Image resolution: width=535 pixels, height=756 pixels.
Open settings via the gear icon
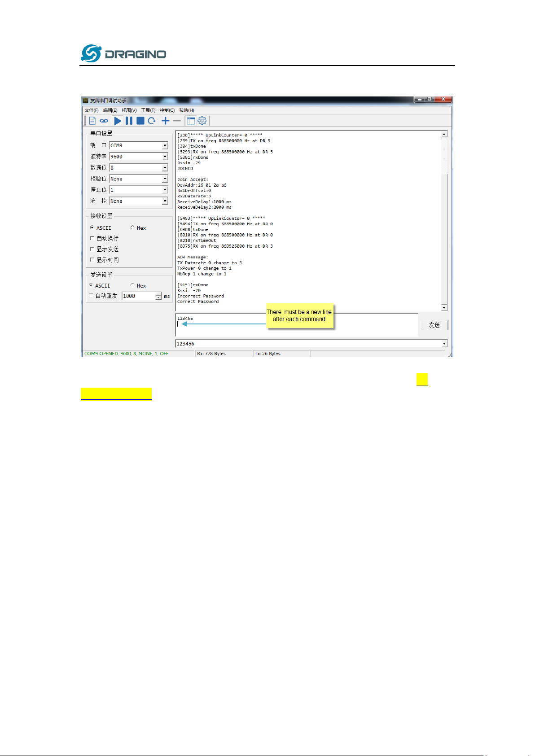pos(202,121)
